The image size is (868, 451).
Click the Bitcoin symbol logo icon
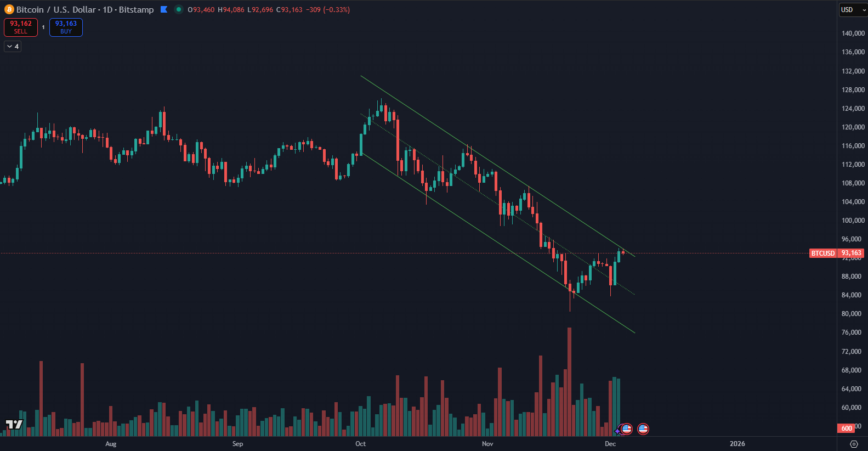point(9,9)
